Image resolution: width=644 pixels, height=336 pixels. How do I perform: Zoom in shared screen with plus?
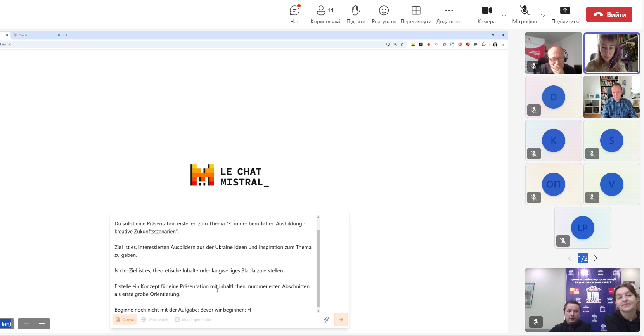(42, 324)
